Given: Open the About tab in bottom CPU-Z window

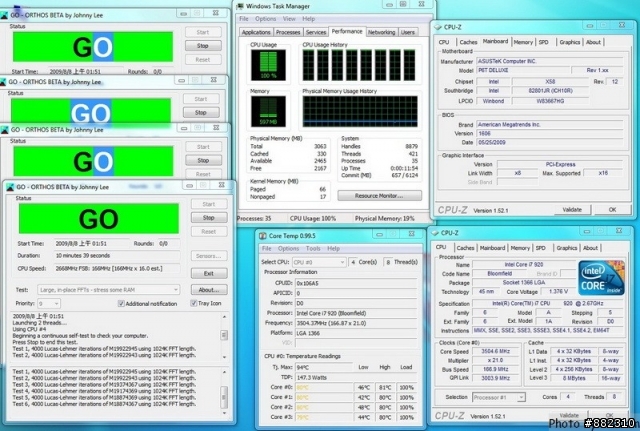Looking at the screenshot, I should click(x=590, y=248).
